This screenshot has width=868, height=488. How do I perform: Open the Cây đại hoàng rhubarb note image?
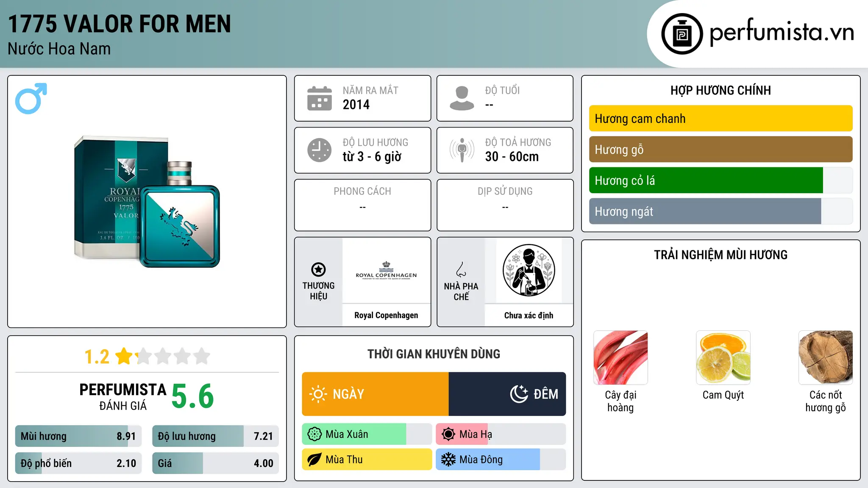(x=620, y=358)
